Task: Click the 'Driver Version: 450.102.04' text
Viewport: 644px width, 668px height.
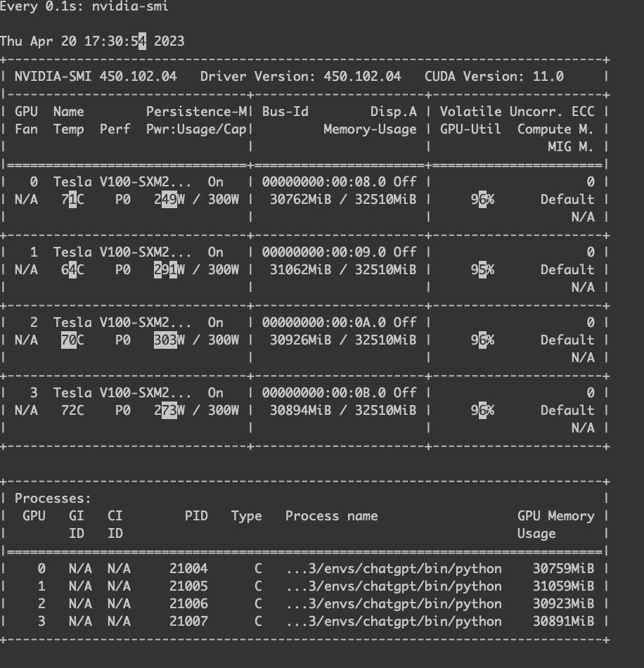Action: (x=301, y=76)
